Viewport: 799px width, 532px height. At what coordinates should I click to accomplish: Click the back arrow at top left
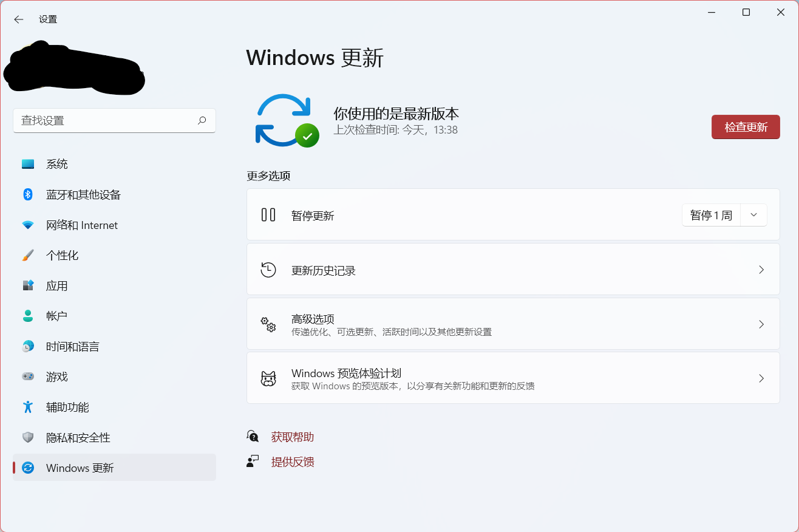tap(18, 19)
